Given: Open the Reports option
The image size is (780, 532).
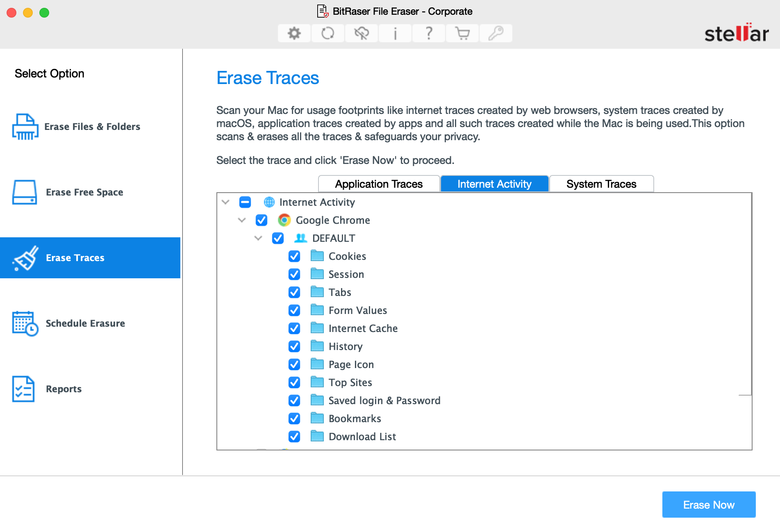Looking at the screenshot, I should pos(90,389).
